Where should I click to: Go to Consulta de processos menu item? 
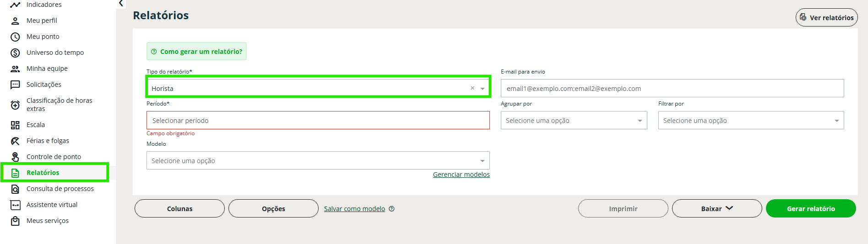[x=60, y=189]
